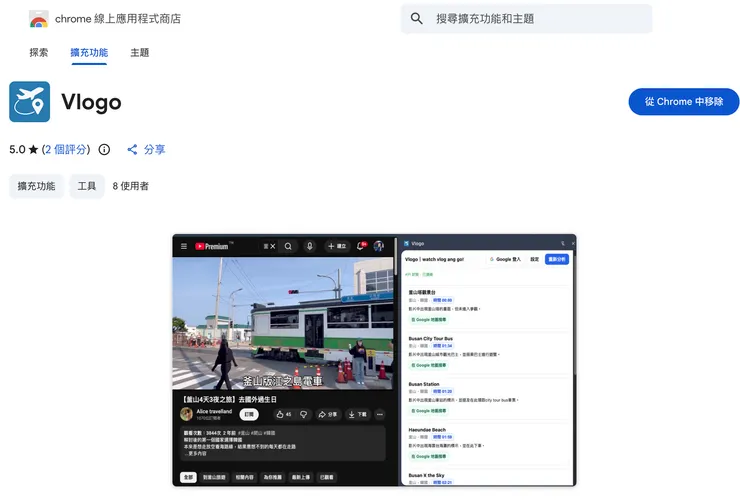
Task: Click the tram video frame in preview
Action: pyautogui.click(x=283, y=323)
